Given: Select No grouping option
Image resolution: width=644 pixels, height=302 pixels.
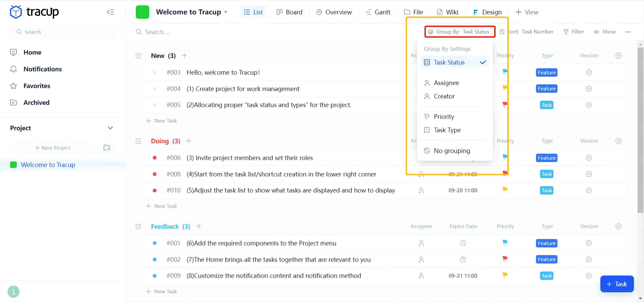Looking at the screenshot, I should tap(452, 150).
